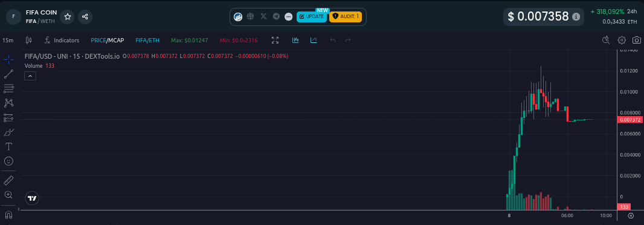The width and height of the screenshot is (644, 225).
Task: Click the FIFA/USD - UNI chart title
Action: [x=72, y=56]
